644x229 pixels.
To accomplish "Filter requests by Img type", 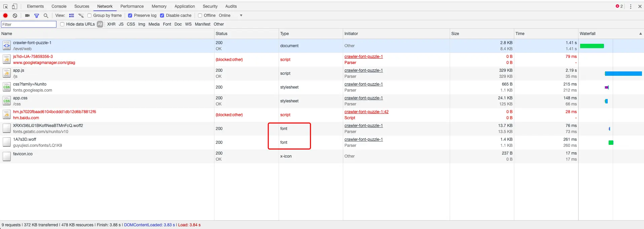I will point(142,24).
